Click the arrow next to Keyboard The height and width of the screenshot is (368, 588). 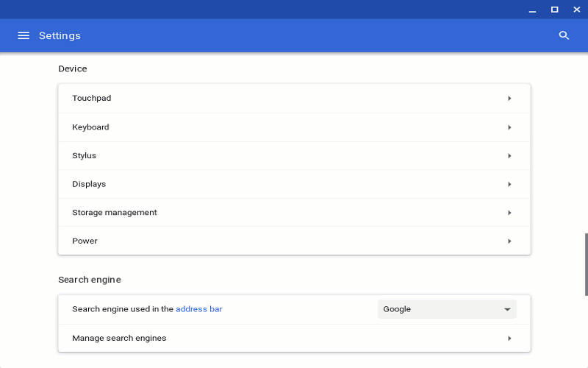click(x=509, y=127)
